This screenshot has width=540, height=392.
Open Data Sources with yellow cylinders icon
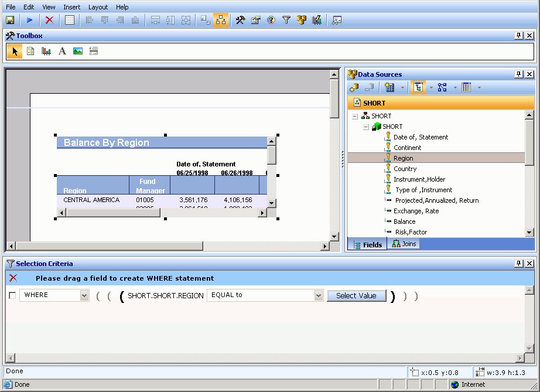302,21
